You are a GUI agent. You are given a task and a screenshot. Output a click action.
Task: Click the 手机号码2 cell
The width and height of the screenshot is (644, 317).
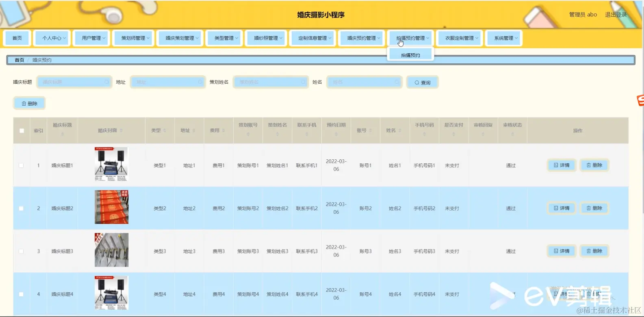point(424,208)
